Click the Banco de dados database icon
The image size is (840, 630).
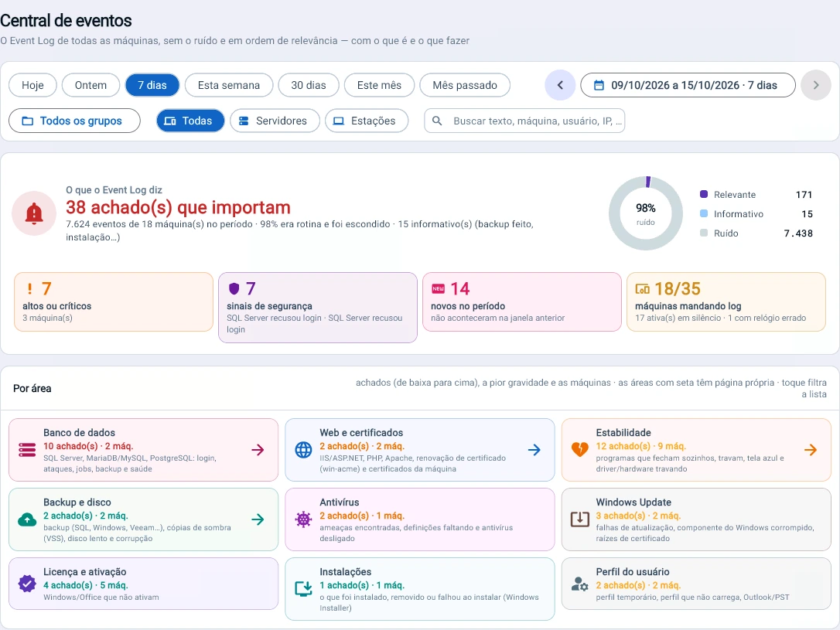coord(27,450)
